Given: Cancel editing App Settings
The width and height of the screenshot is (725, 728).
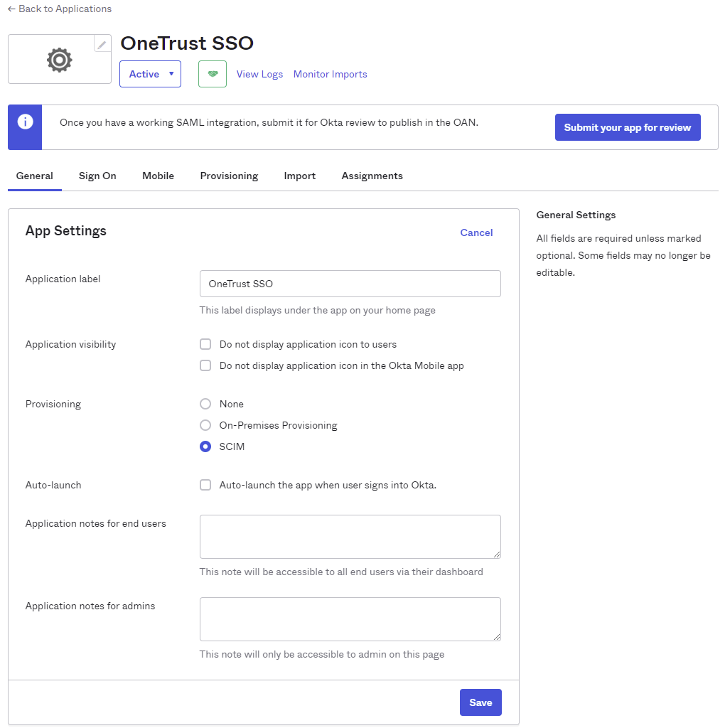Looking at the screenshot, I should (476, 232).
